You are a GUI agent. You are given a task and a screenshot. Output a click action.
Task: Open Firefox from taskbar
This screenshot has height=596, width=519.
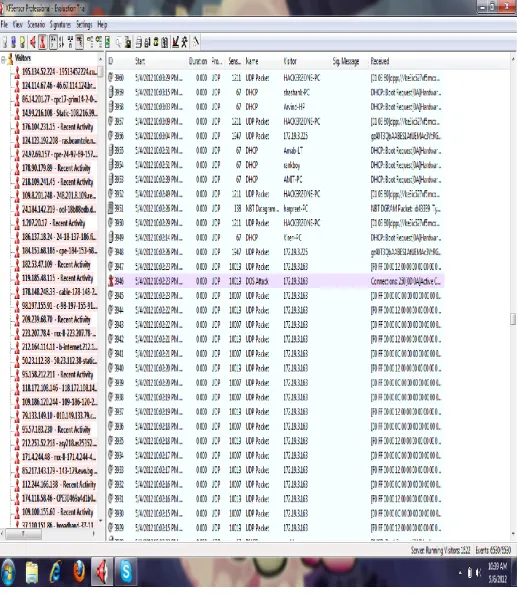click(79, 572)
